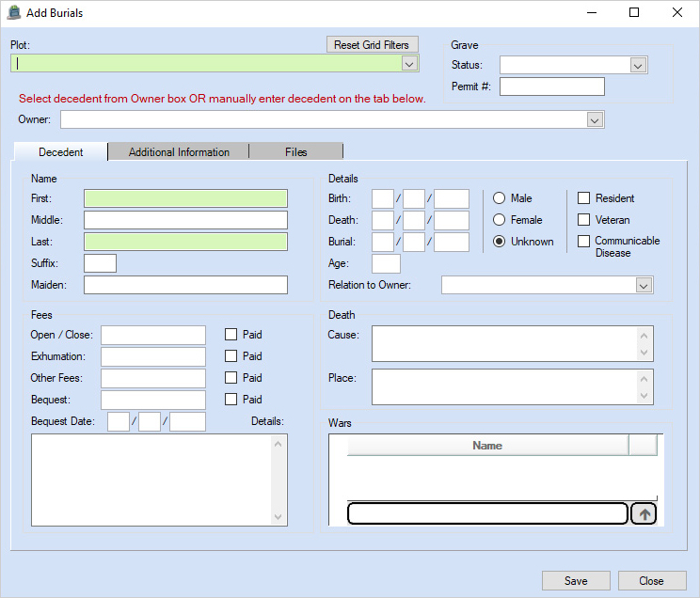
Task: Check Communicable Disease box
Action: (x=583, y=242)
